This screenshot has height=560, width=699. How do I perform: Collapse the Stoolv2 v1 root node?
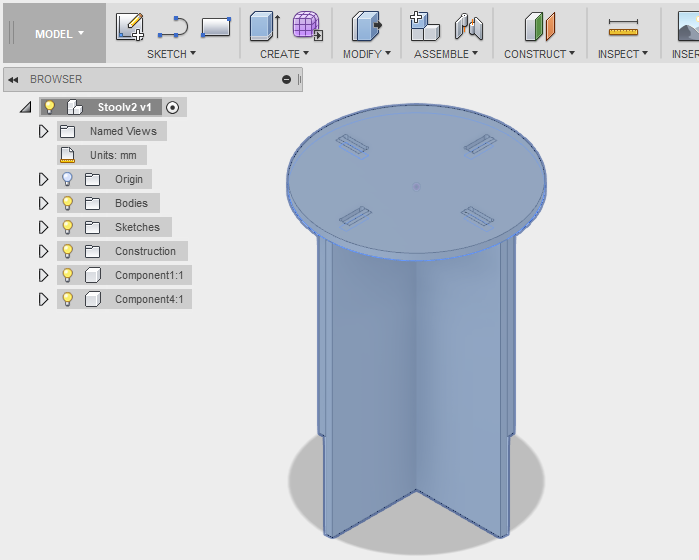tap(26, 107)
